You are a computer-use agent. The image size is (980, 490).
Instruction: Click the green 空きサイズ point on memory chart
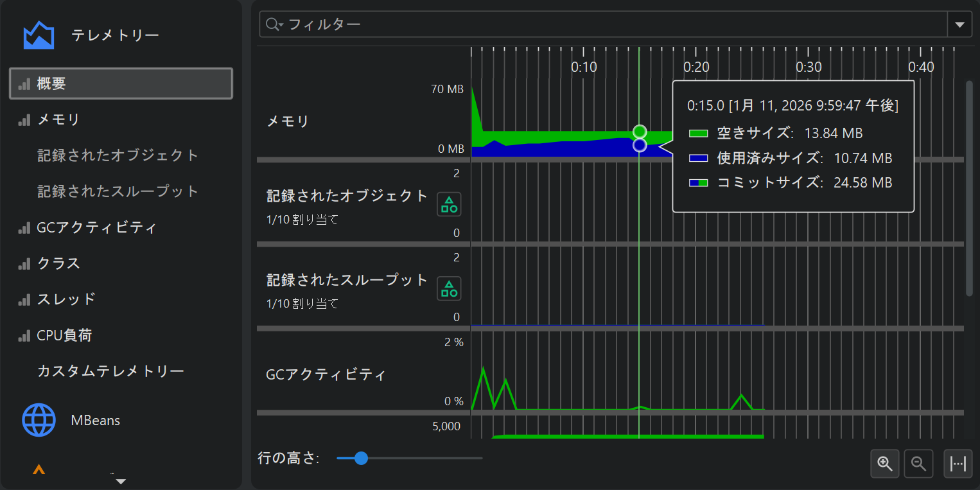[x=639, y=132]
